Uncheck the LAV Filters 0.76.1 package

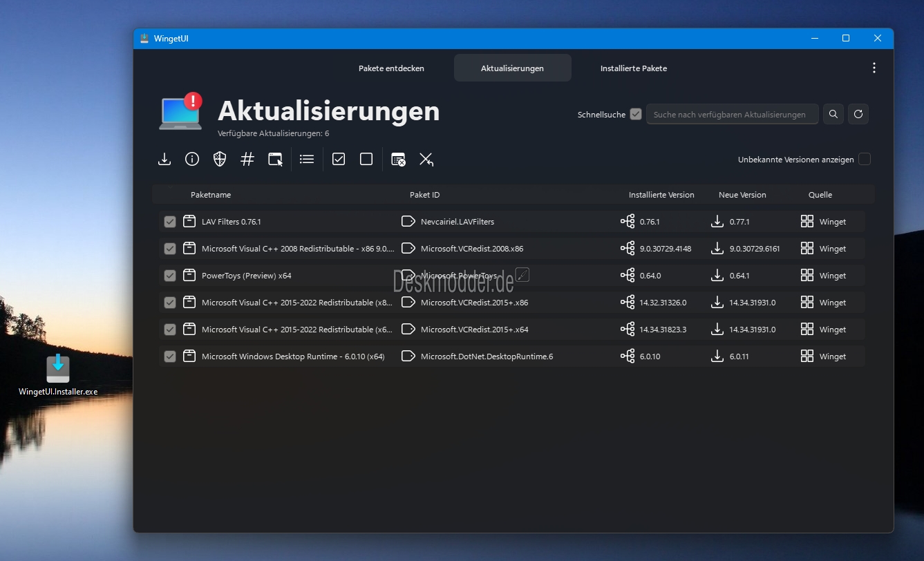point(170,222)
